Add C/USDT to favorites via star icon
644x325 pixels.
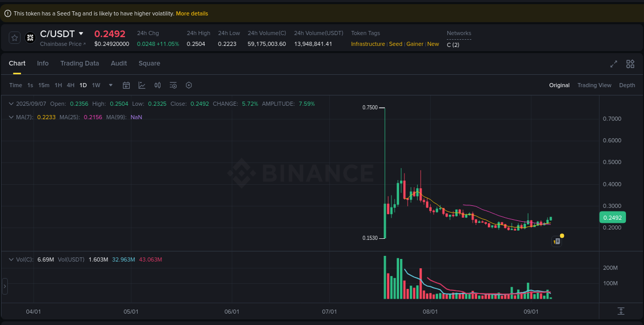coord(14,38)
